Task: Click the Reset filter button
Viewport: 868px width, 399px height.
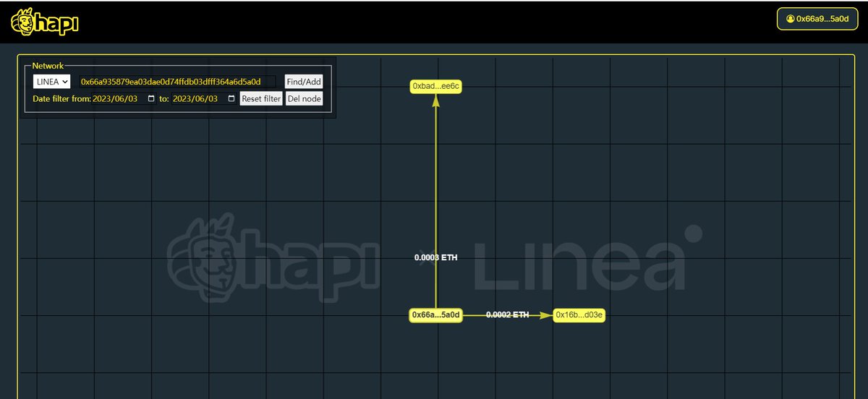Action: [261, 99]
